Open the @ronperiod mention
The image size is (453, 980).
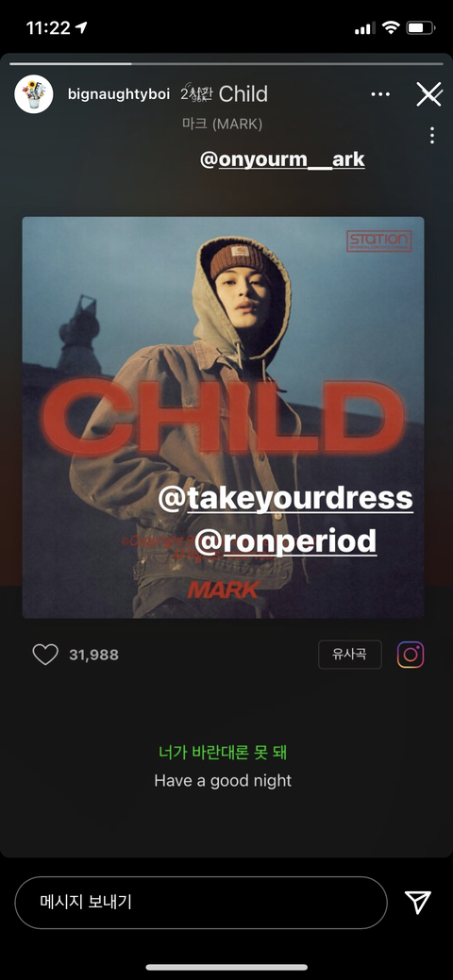point(285,541)
